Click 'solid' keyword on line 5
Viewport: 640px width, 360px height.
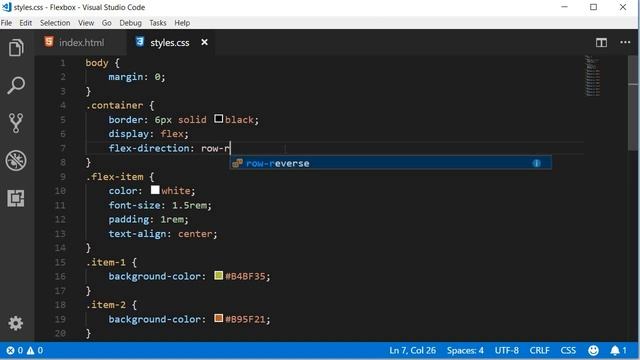tap(192, 120)
